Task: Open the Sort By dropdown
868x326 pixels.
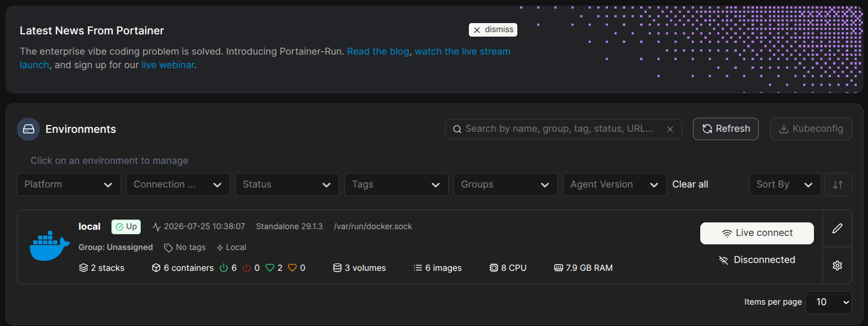Action: 785,184
